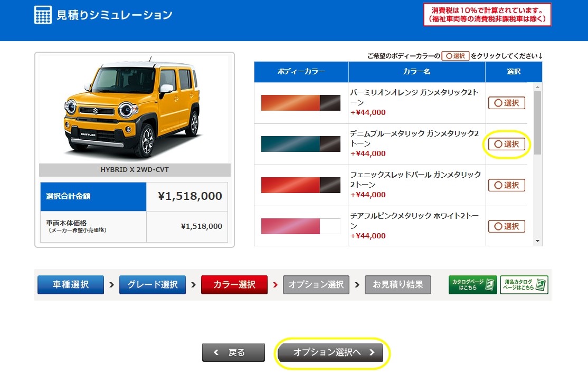Click the 選択合計金額 label
Viewport: 588px width, 385px height.
68,196
